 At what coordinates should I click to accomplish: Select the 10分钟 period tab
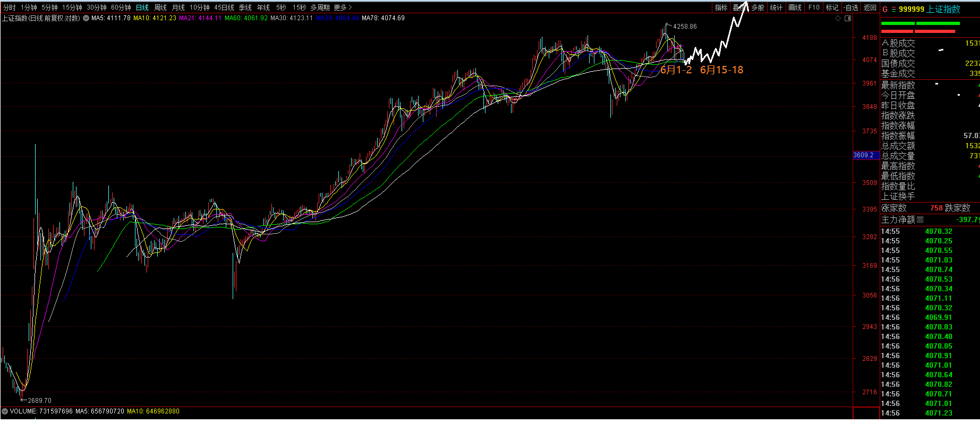(200, 7)
